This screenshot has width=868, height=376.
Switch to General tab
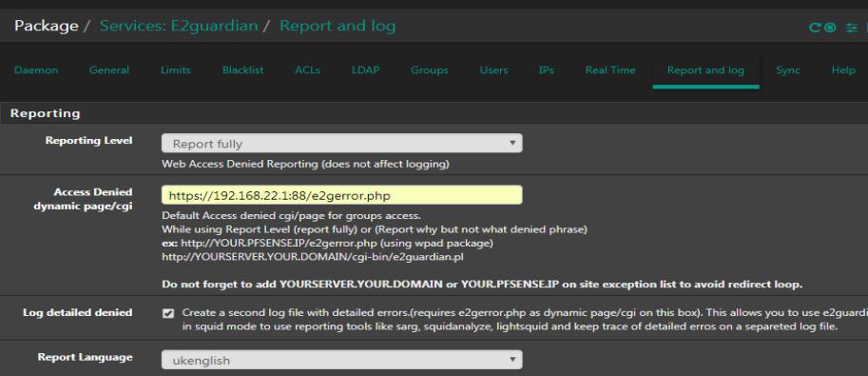[x=109, y=70]
